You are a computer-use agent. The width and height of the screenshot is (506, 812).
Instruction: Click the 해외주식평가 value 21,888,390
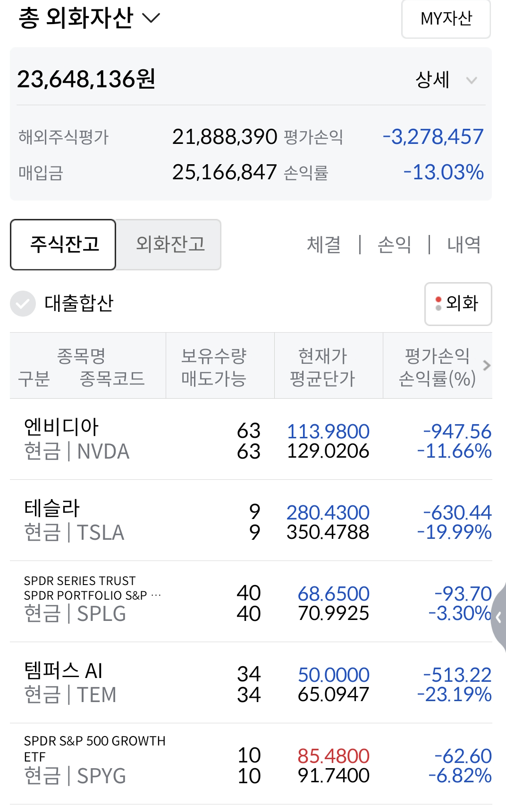pos(225,137)
